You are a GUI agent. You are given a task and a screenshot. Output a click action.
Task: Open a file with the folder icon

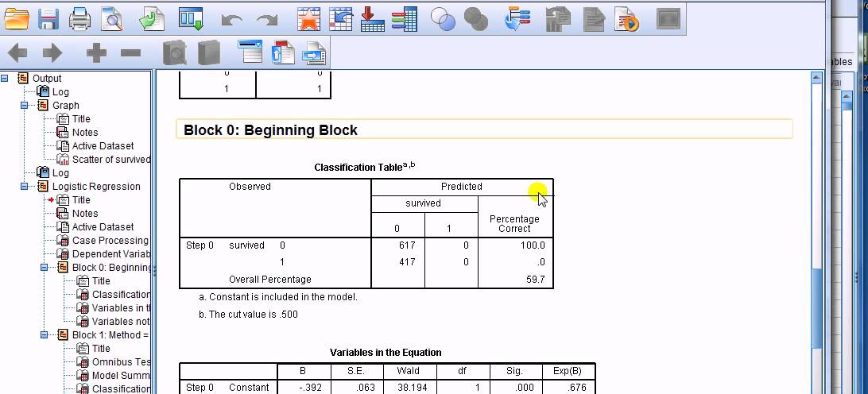(16, 19)
